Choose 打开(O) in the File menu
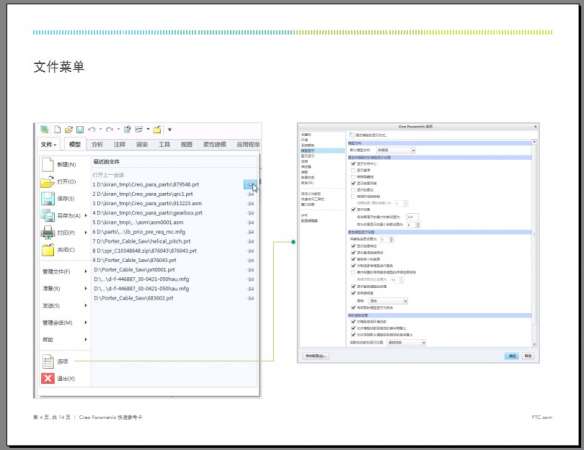 (x=59, y=181)
